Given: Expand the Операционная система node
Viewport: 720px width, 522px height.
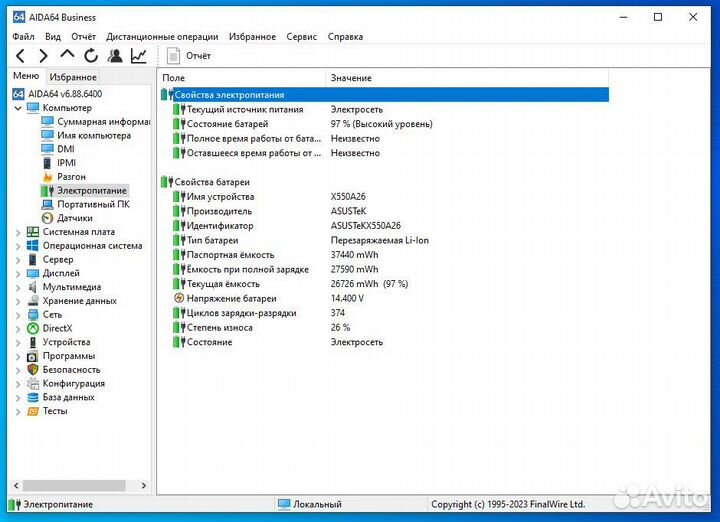Looking at the screenshot, I should pos(18,246).
